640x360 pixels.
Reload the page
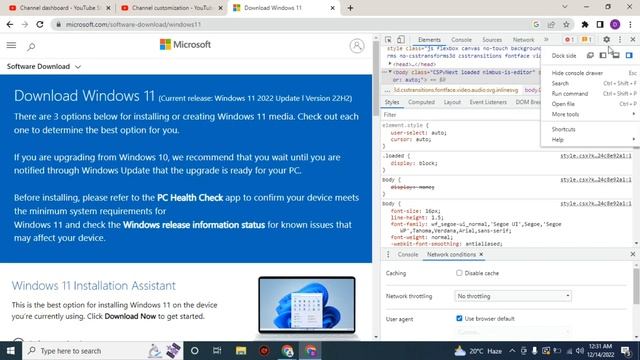click(x=40, y=24)
